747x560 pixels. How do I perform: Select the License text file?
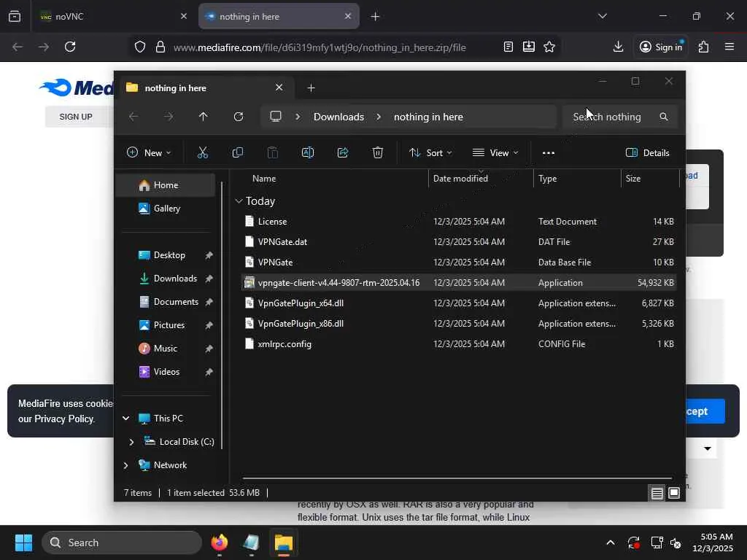point(458,222)
